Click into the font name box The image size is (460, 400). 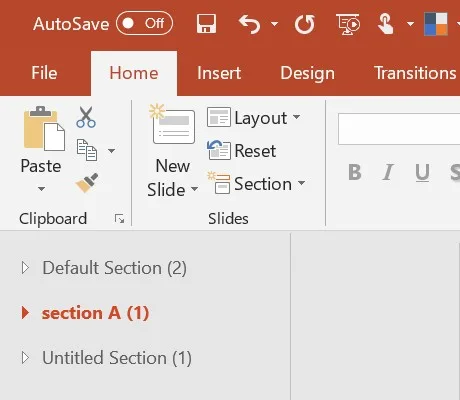399,129
